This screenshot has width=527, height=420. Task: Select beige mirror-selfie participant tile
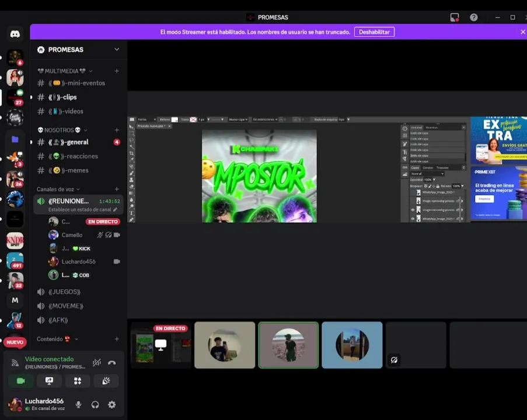tap(225, 345)
